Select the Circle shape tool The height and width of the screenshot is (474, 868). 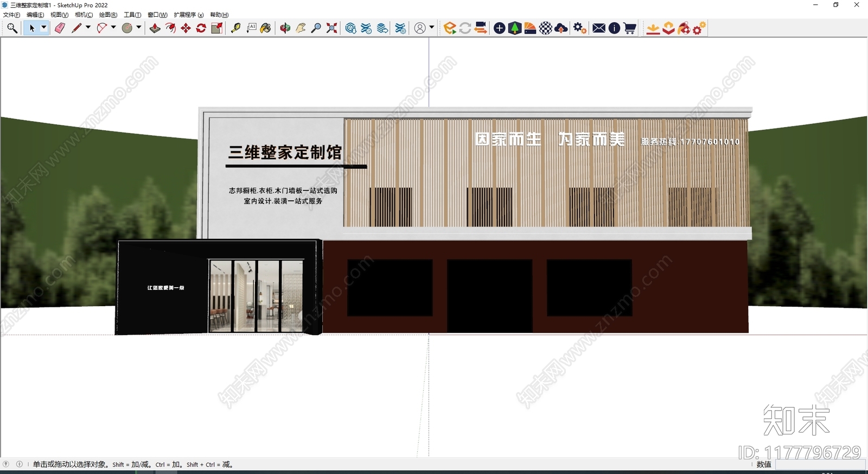coord(127,28)
